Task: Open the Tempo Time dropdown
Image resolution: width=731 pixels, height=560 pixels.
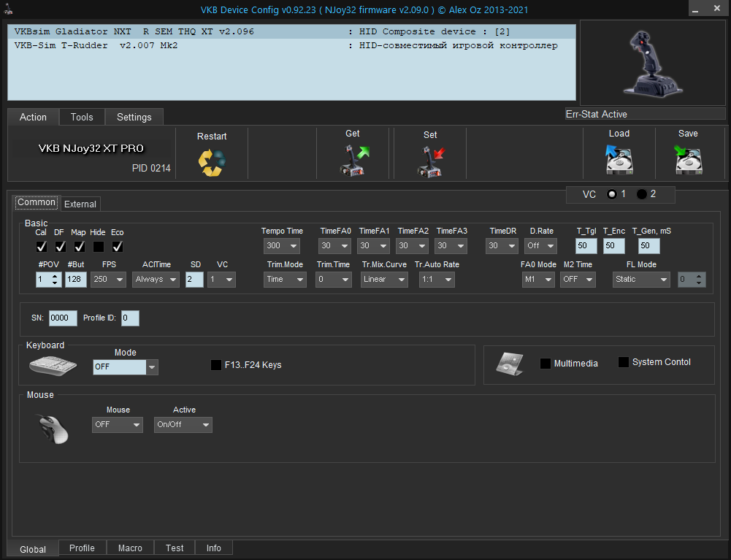Action: [282, 246]
